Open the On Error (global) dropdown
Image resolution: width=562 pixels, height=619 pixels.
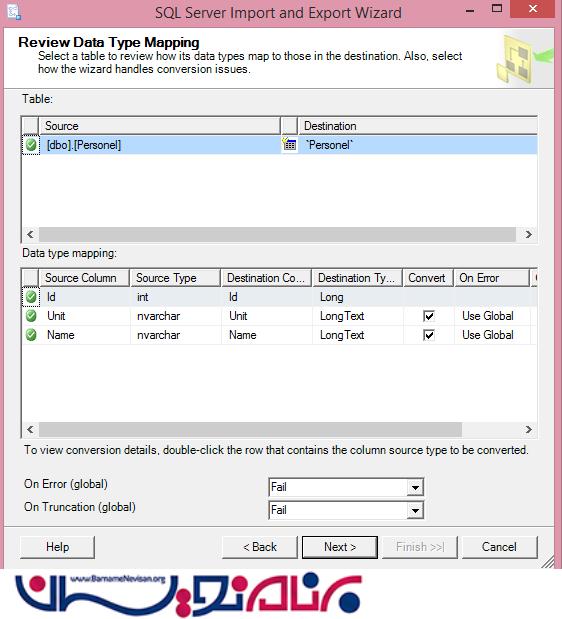pos(415,487)
